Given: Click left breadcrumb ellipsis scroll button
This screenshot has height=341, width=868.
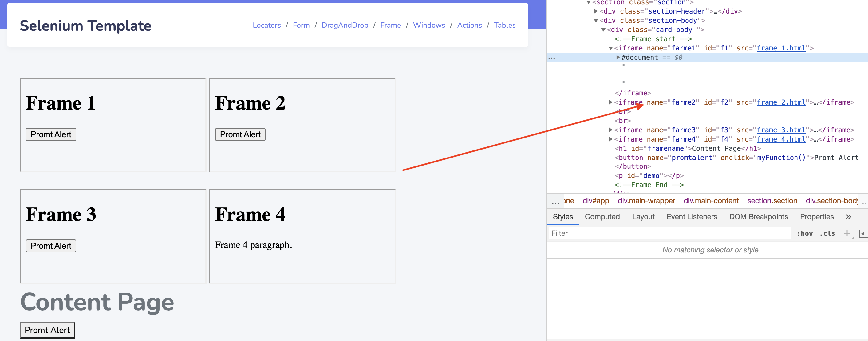Looking at the screenshot, I should pos(555,201).
